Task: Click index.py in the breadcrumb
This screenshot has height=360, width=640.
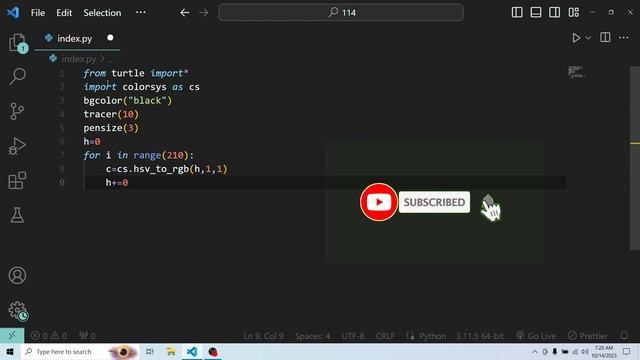Action: coord(79,59)
